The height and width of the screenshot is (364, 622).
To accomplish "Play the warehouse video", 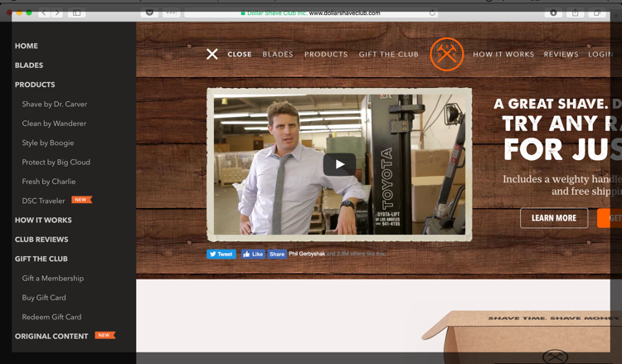I will [x=339, y=164].
